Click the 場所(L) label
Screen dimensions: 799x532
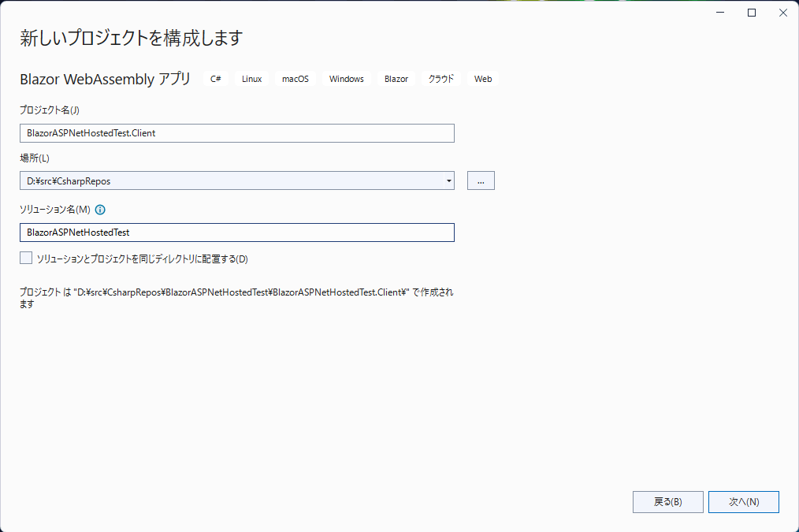point(35,158)
